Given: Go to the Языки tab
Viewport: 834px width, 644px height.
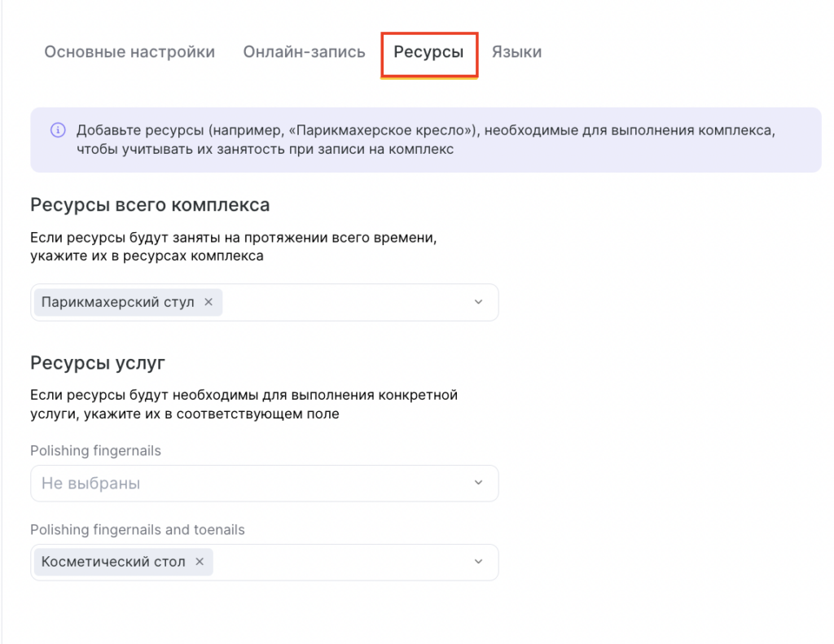Looking at the screenshot, I should click(516, 52).
